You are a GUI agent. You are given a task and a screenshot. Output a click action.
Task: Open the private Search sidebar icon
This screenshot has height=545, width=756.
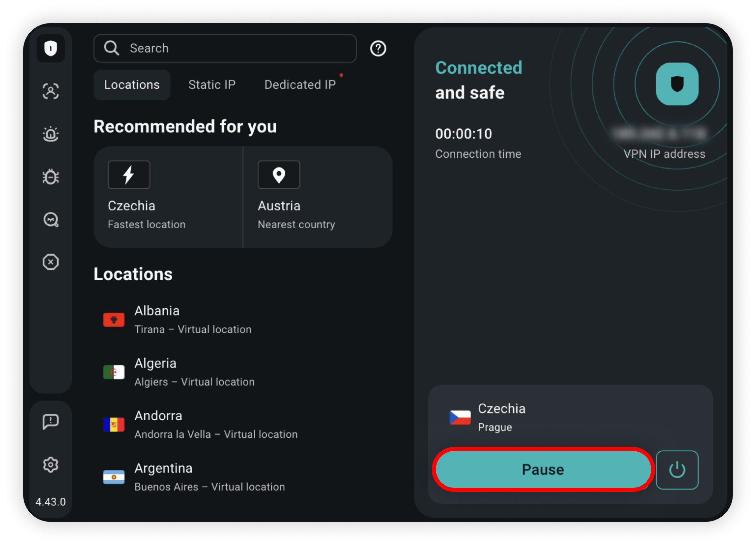coord(51,220)
